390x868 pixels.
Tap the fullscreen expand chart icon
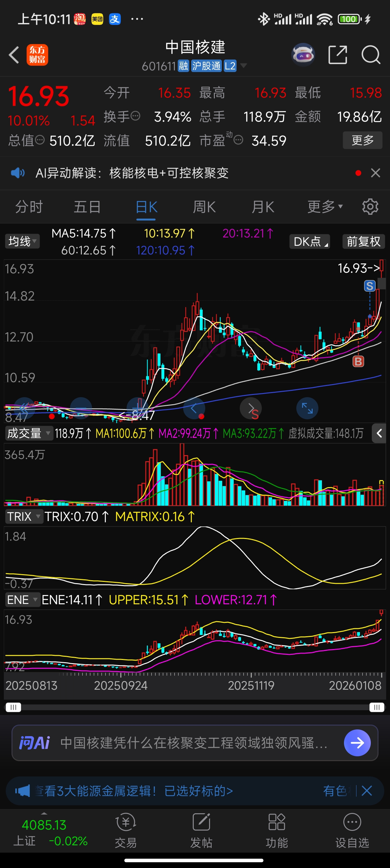307,408
